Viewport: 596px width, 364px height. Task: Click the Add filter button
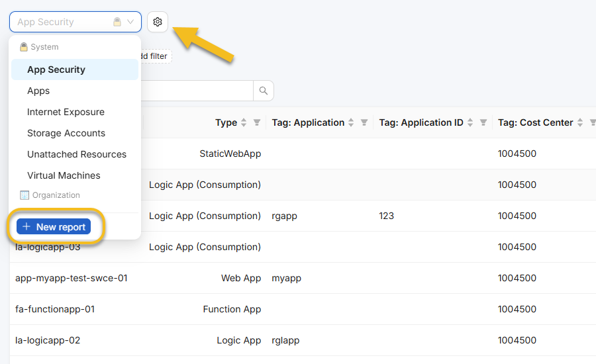(156, 56)
